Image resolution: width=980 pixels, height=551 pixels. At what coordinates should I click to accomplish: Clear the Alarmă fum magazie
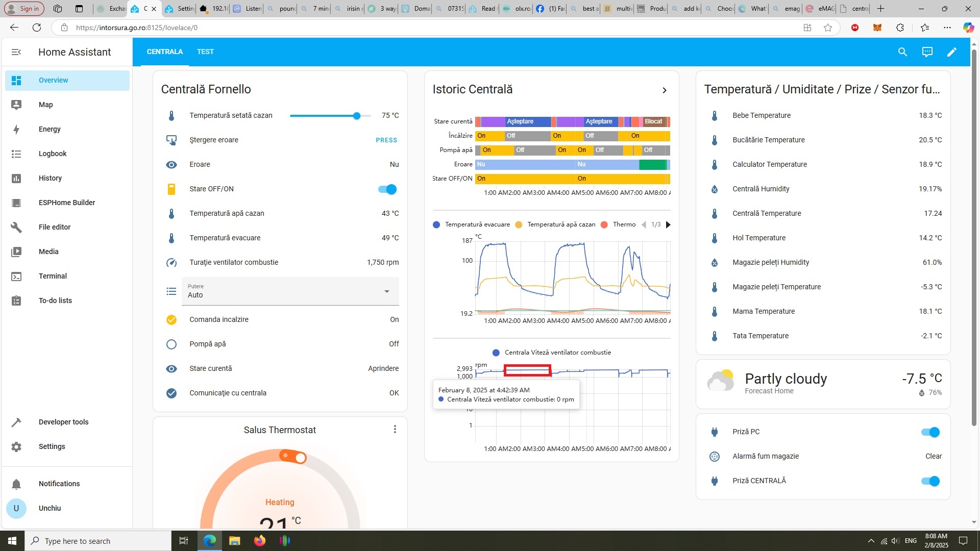tap(933, 456)
